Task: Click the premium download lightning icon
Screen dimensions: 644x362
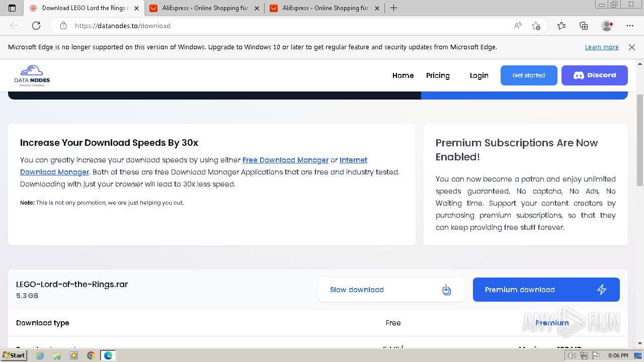Action: [602, 290]
